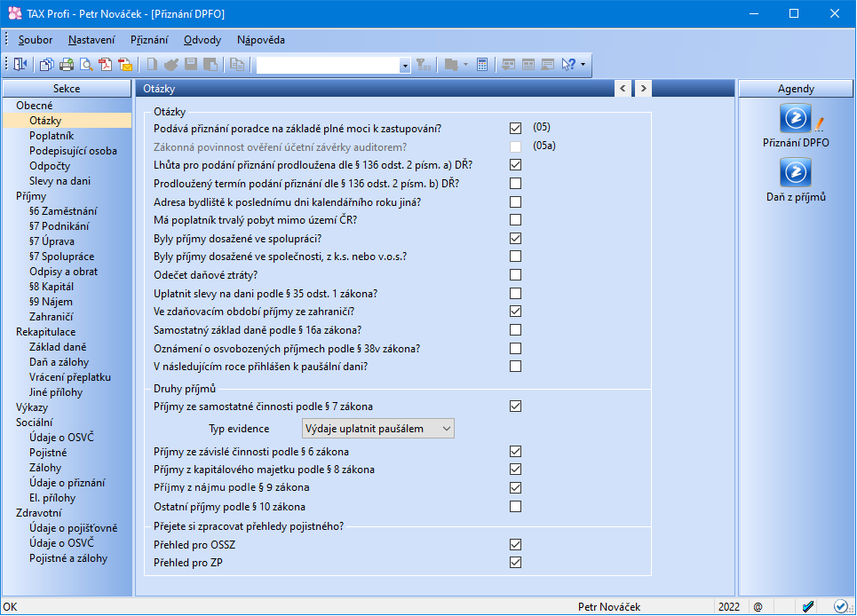
Task: Open the Přiznání DPFO agenda icon
Action: 795,118
